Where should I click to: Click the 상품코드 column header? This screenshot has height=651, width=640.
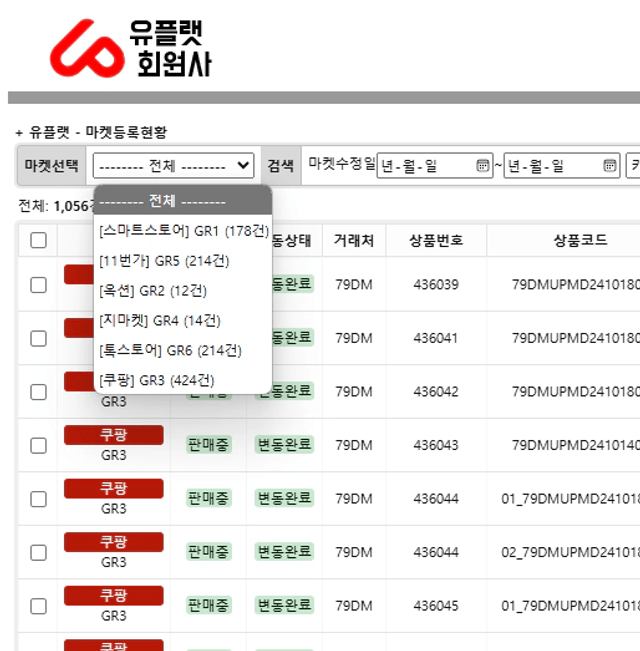[580, 240]
